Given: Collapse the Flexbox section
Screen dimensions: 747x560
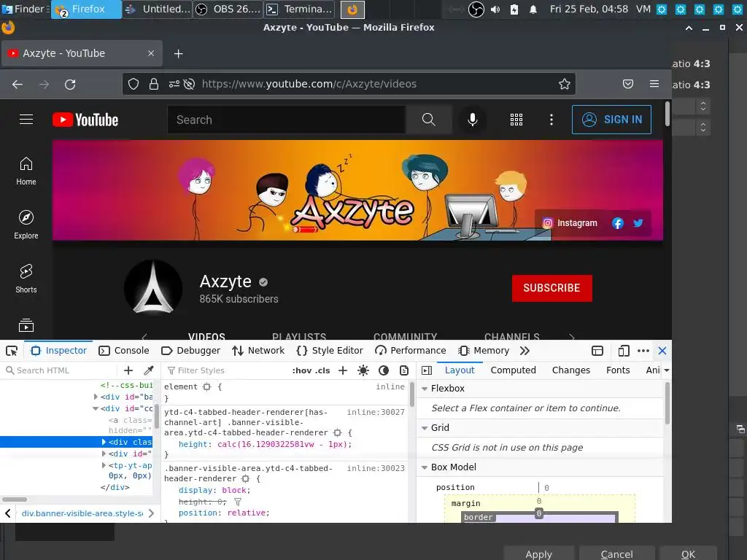Looking at the screenshot, I should coord(425,389).
